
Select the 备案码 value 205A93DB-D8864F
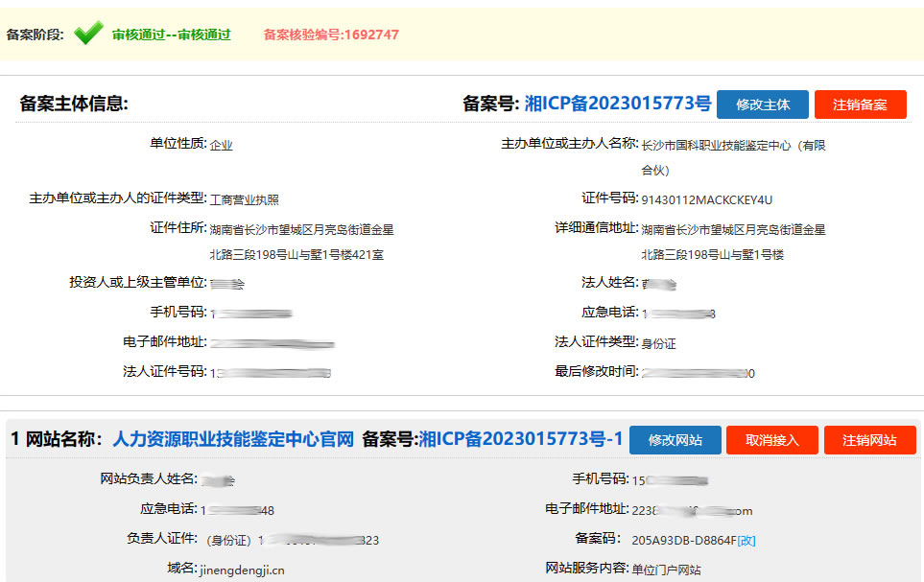683,540
